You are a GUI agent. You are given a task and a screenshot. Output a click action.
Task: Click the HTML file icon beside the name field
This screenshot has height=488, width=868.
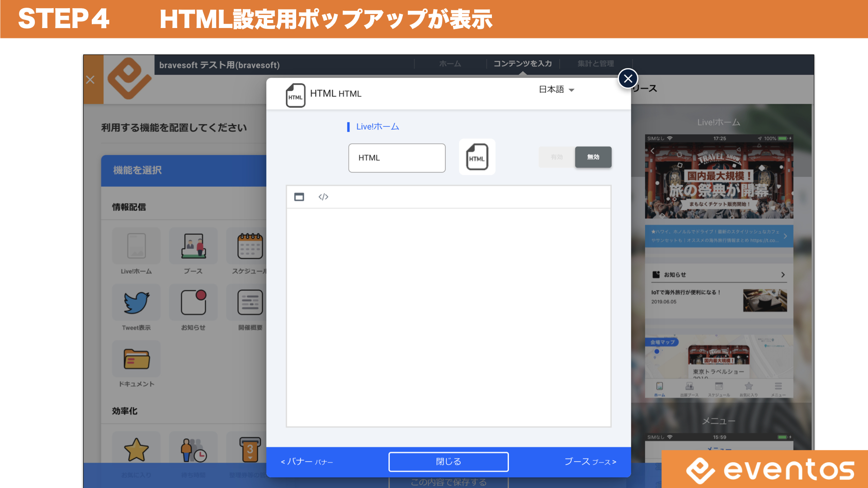477,157
